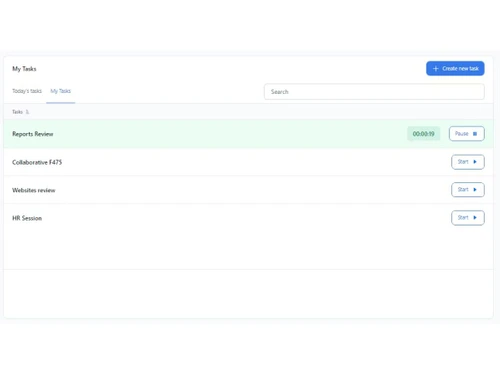This screenshot has height=375, width=500.
Task: Select the My Tasks tab
Action: [60, 91]
